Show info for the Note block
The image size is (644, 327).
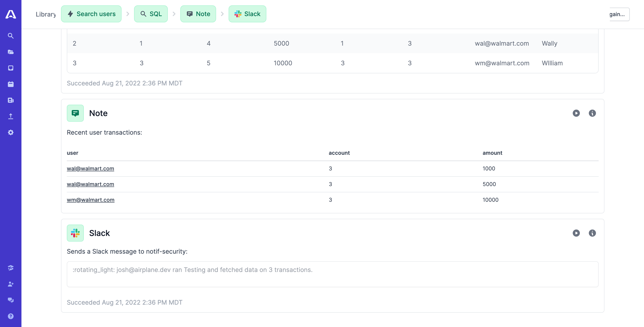pos(592,113)
